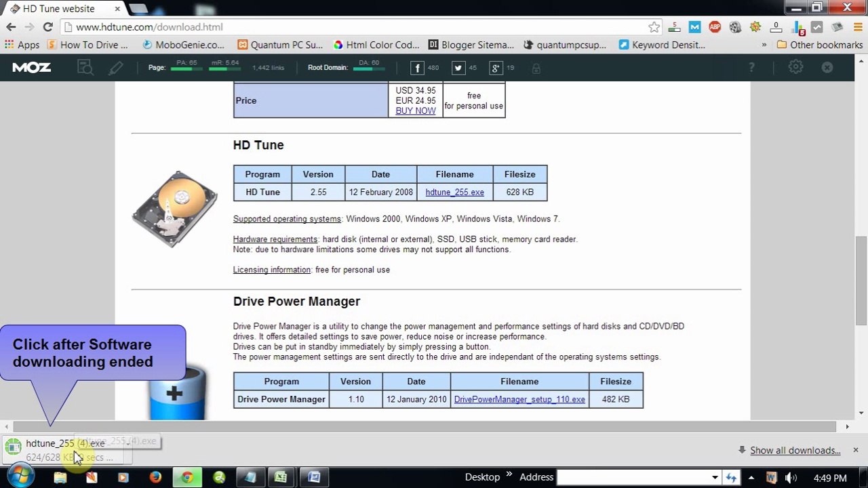Image resolution: width=868 pixels, height=488 pixels.
Task: Click the URL address bar
Action: [x=359, y=27]
